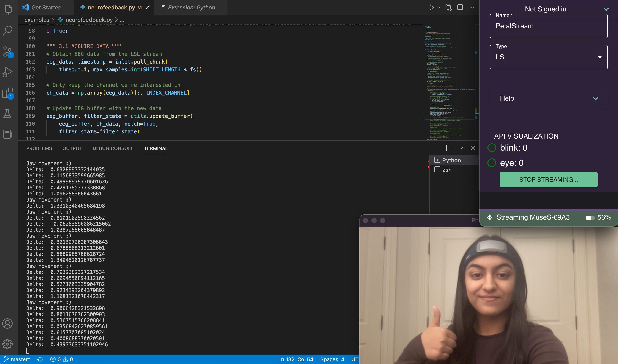Click the Bluetooth icon by Streaming MuseS-69A3

coord(489,217)
